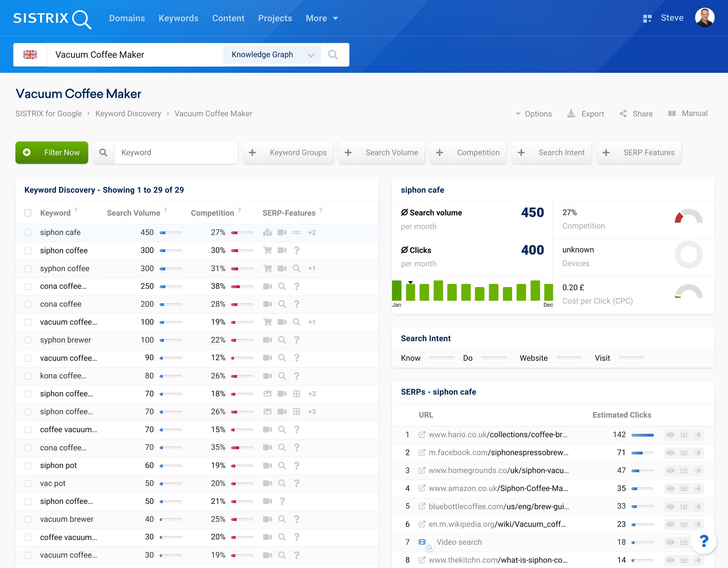Click the Export download icon
The width and height of the screenshot is (728, 568).
coord(571,114)
